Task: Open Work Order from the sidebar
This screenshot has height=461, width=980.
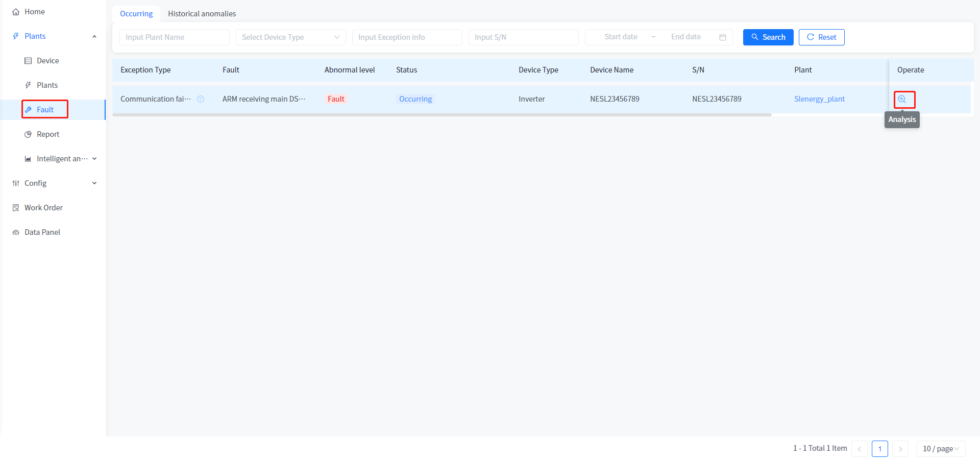Action: point(43,208)
